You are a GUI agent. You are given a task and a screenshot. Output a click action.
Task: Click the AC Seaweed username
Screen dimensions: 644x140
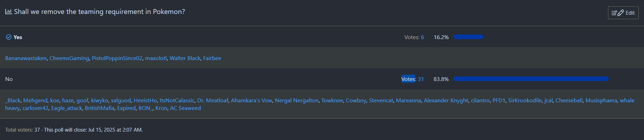click(185, 108)
